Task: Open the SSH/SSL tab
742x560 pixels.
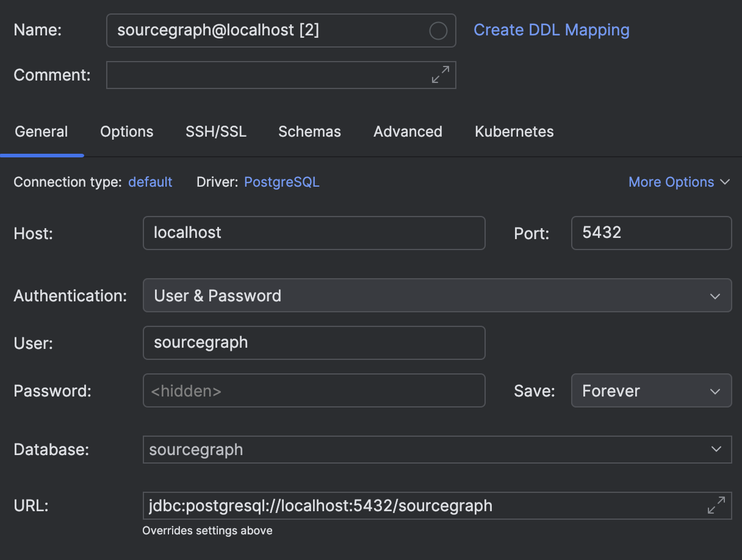Action: point(216,132)
